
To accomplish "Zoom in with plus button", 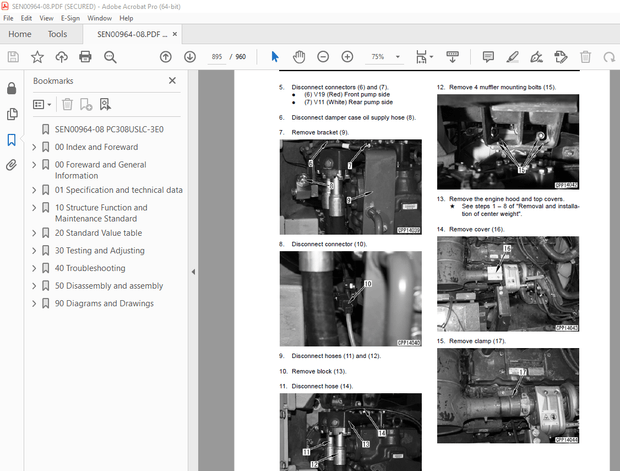I will click(347, 57).
